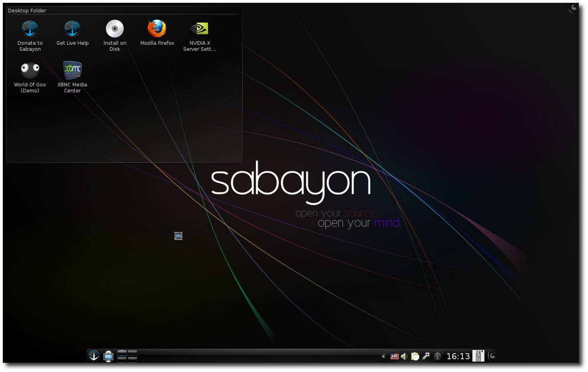Open XBMC Media Center
The image size is (588, 372).
click(72, 70)
